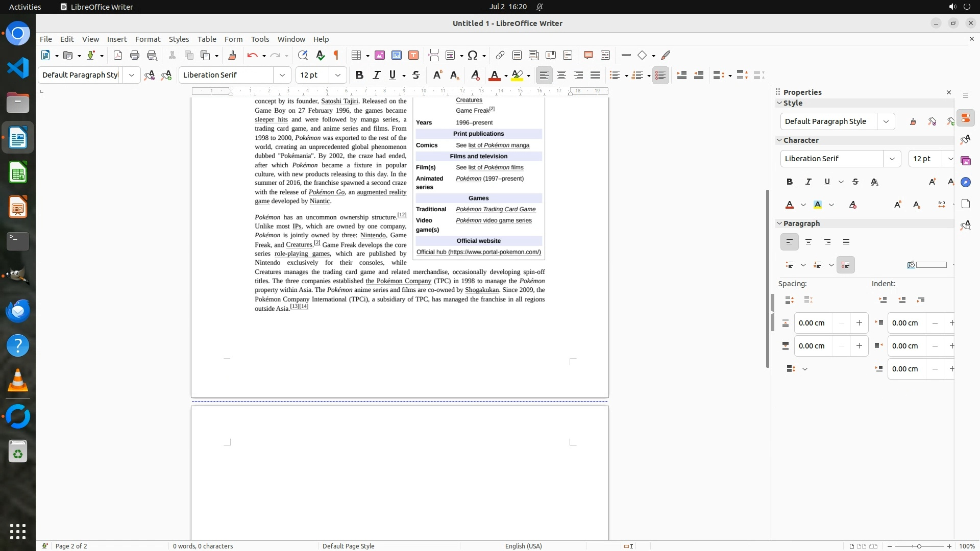Open the Format menu
The height and width of the screenshot is (551, 980).
tap(148, 39)
